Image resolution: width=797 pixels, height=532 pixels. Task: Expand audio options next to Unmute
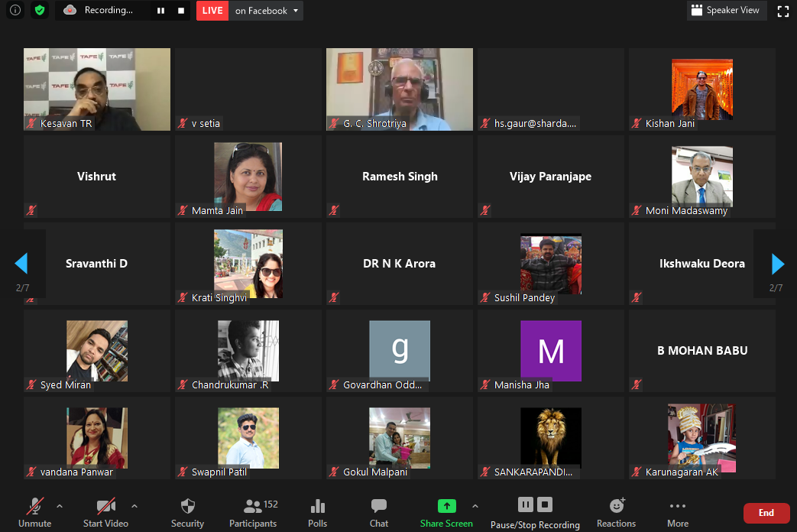point(60,506)
